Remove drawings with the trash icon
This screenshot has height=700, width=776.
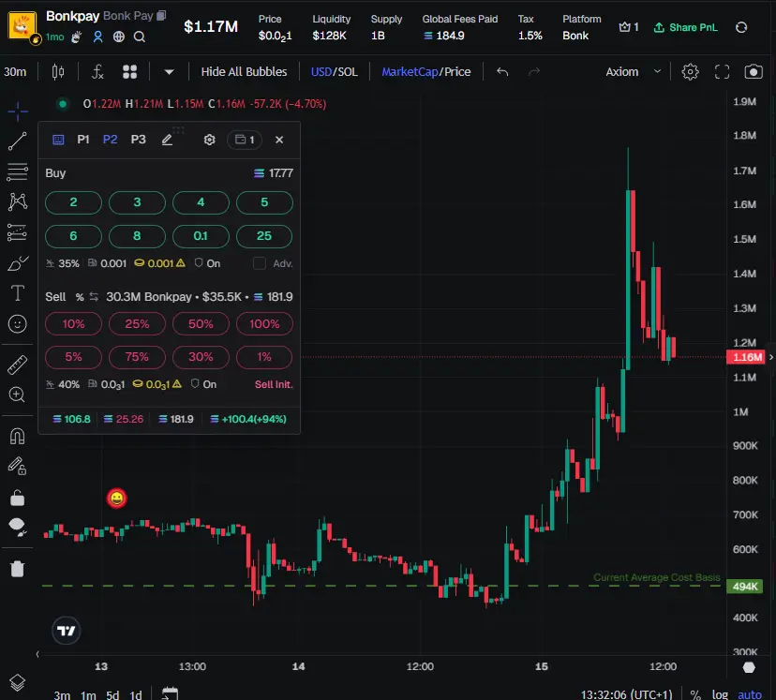pos(17,569)
